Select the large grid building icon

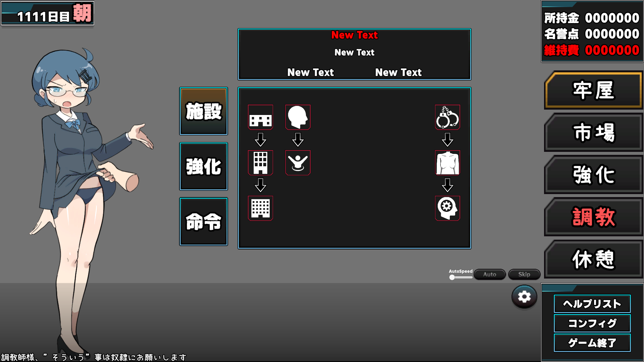260,208
